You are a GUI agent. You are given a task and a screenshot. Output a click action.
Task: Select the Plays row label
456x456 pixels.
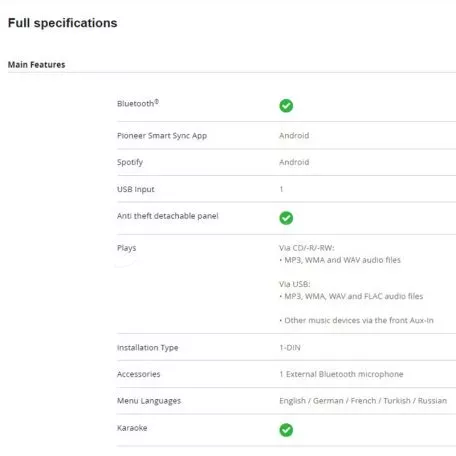pos(127,248)
